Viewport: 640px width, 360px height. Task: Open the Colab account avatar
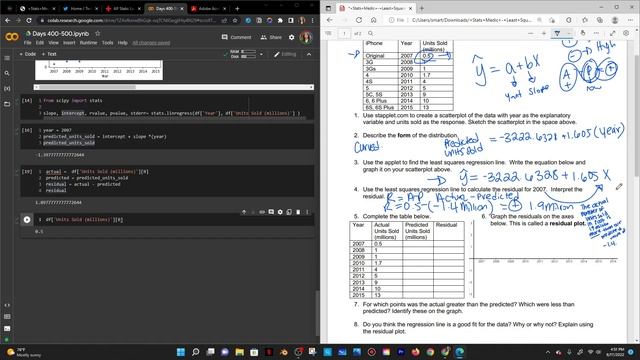click(306, 37)
